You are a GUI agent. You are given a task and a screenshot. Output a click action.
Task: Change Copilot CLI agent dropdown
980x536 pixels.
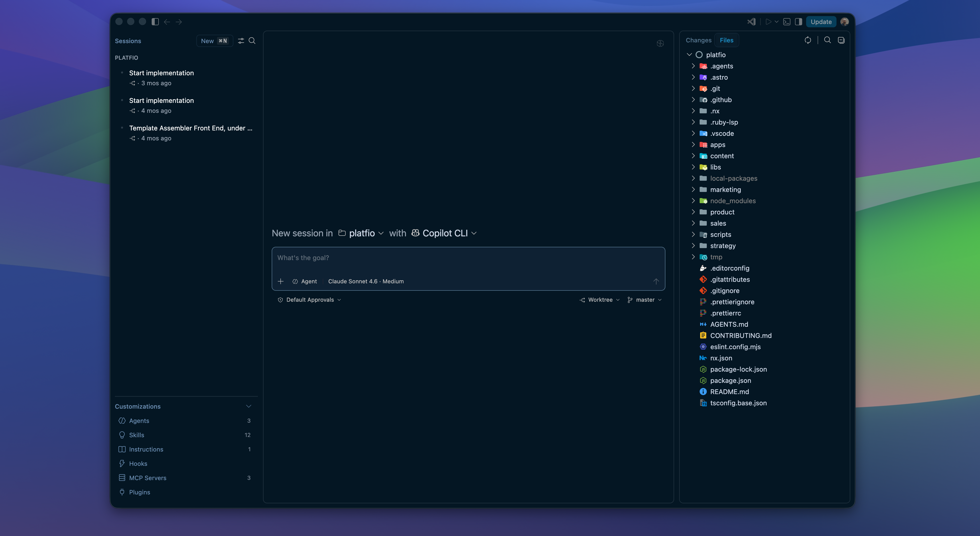444,233
